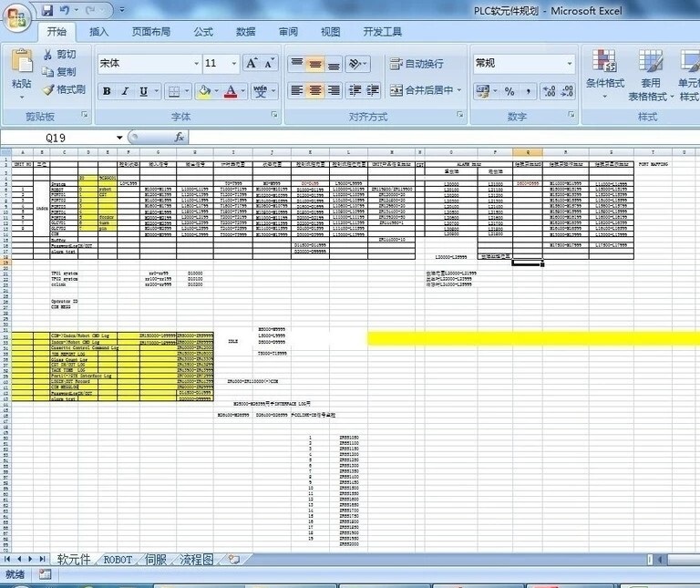Apply comma thousands separator style
Viewport: 700px width, 588px height.
tap(528, 91)
